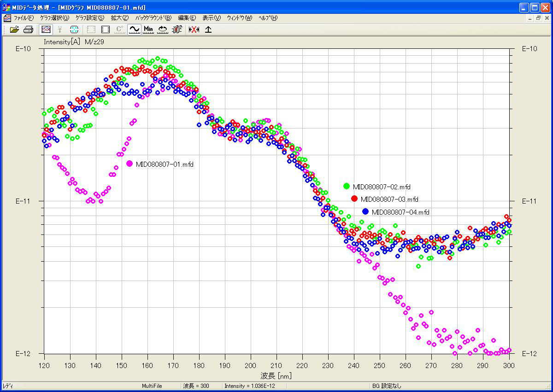The image size is (553, 392).
Task: Expand the グラフ設定(S) menu
Action: pos(90,18)
